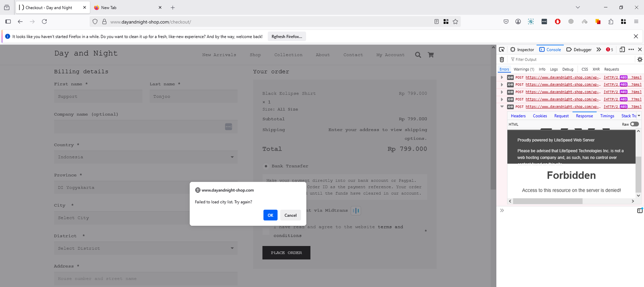Toggle Responsive Design Mode icon
This screenshot has height=287, width=644.
(622, 49)
